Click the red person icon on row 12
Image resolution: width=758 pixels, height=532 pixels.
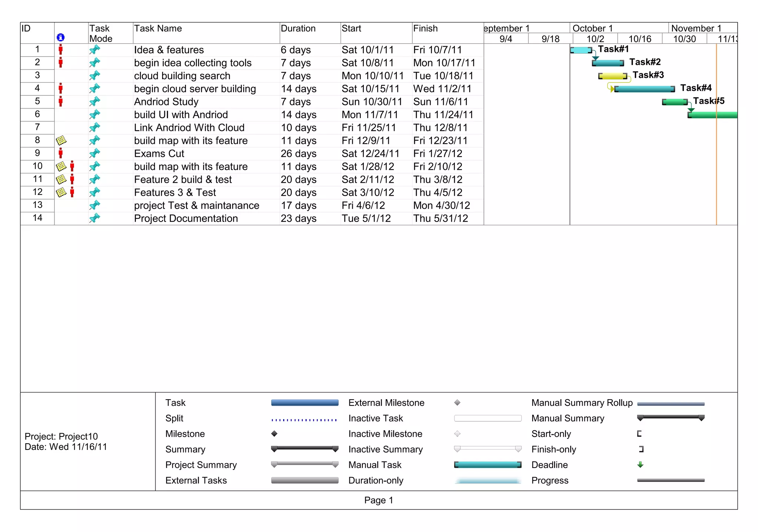[72, 192]
